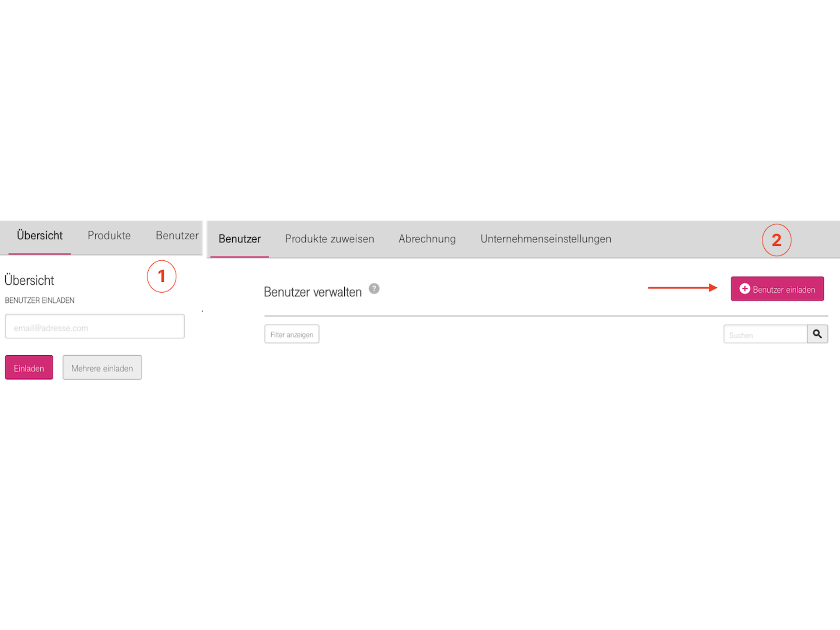Click the circled number 2 annotation
This screenshot has width=840, height=630.
[777, 240]
